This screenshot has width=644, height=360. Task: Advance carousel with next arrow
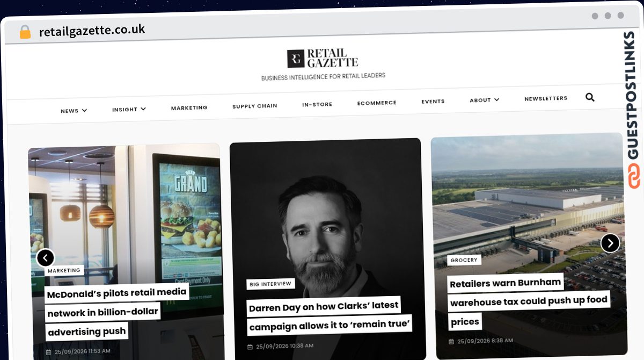point(610,243)
